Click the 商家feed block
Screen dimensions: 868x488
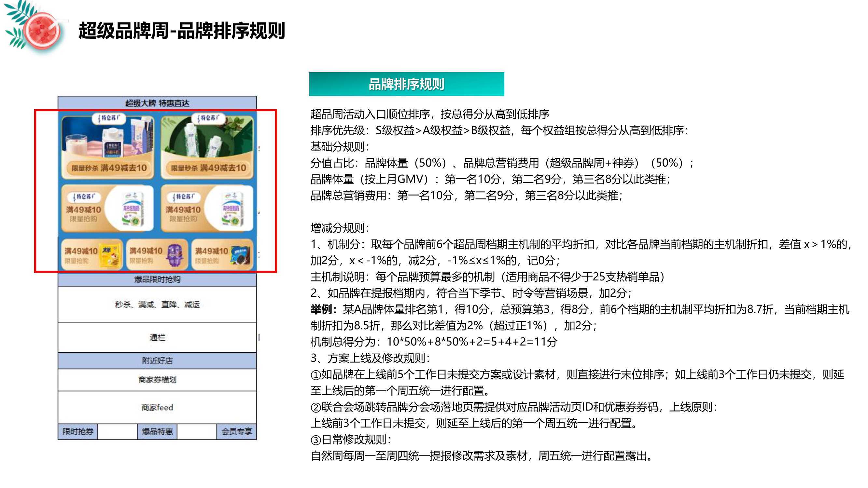tap(157, 407)
